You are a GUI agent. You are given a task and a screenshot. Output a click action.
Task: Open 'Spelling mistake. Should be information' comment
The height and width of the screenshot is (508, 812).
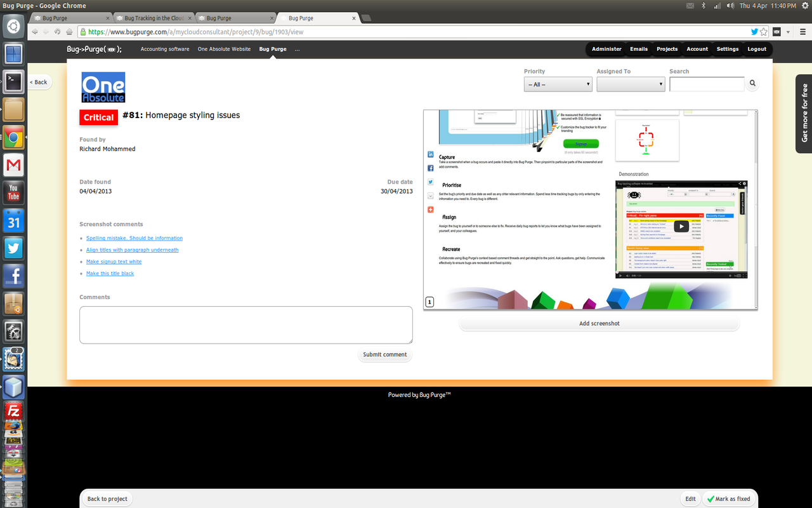coord(134,238)
